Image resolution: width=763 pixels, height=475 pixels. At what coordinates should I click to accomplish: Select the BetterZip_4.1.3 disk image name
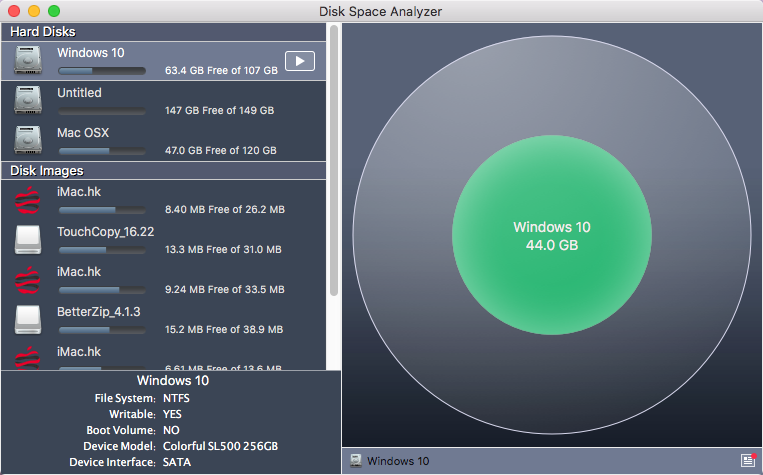point(99,311)
